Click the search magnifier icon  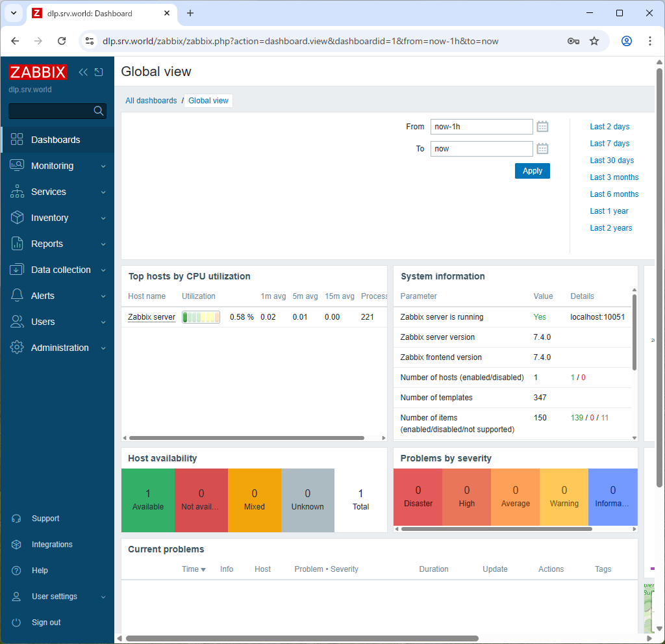pos(99,110)
